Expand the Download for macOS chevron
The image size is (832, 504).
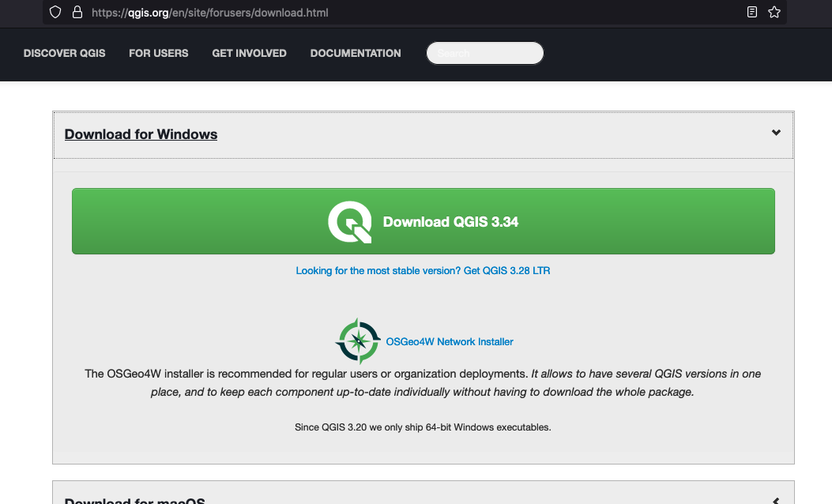(x=776, y=500)
